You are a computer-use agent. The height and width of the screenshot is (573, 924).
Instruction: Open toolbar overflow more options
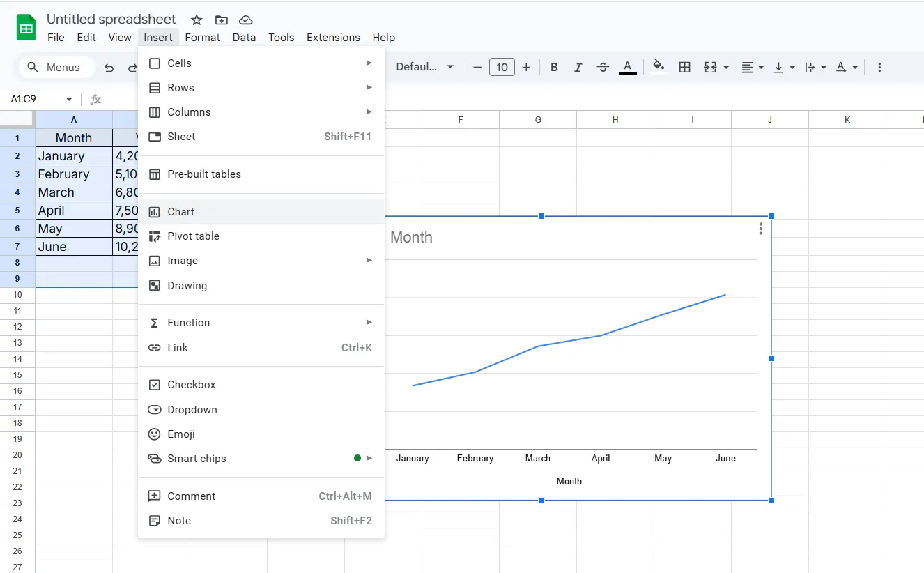pyautogui.click(x=879, y=67)
